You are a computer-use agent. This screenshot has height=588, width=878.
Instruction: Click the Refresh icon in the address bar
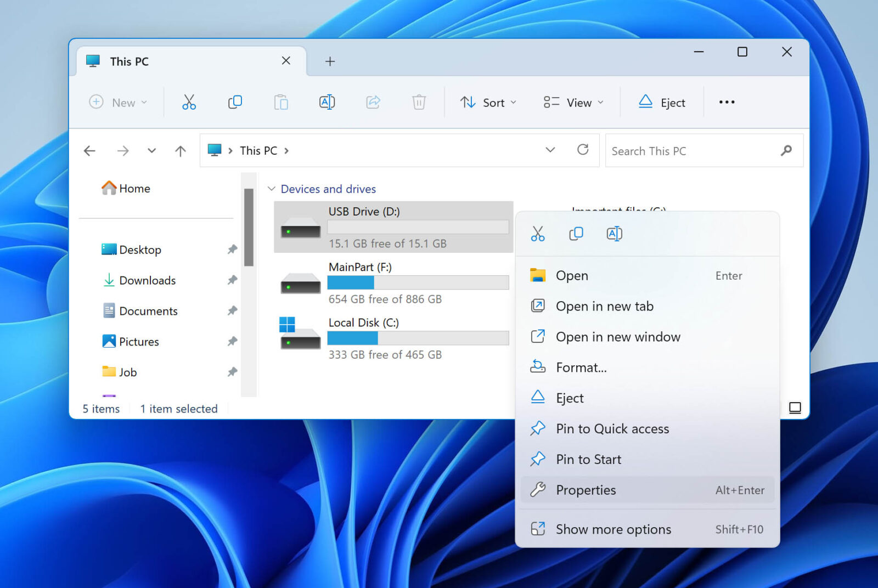click(x=583, y=150)
